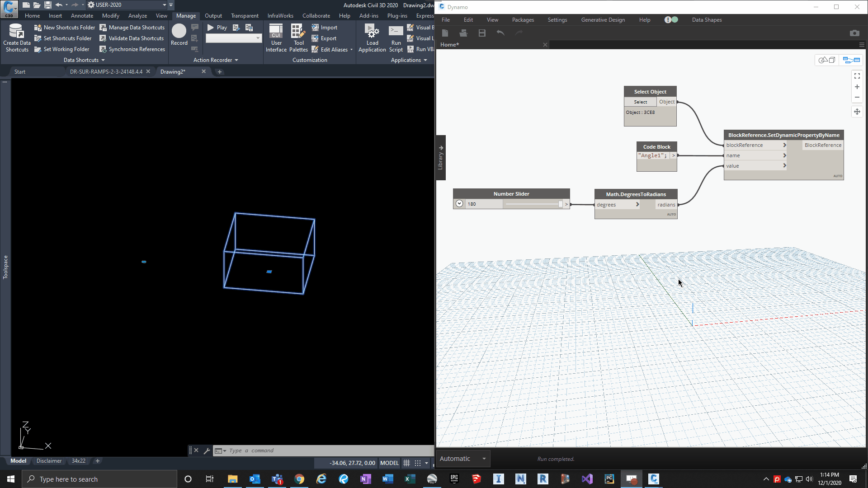The image size is (868, 488).
Task: Save the Dynamo graph
Action: pyautogui.click(x=482, y=33)
